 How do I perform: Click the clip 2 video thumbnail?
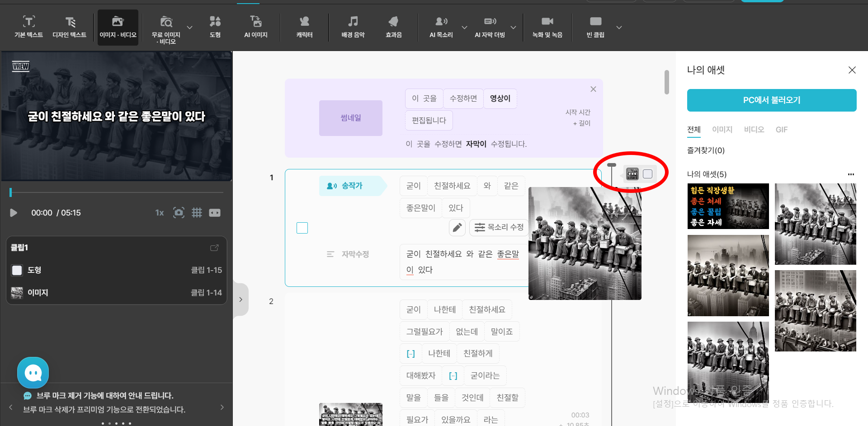[x=351, y=414]
